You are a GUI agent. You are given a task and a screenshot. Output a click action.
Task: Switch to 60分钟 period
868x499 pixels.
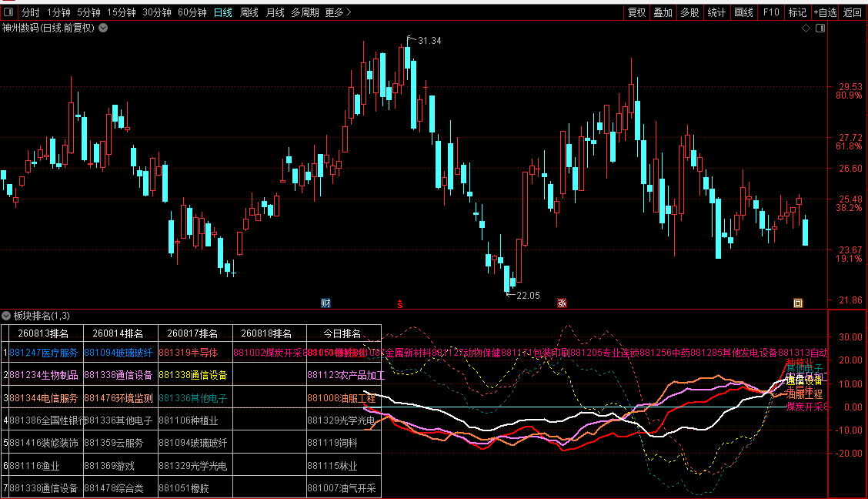pos(192,12)
